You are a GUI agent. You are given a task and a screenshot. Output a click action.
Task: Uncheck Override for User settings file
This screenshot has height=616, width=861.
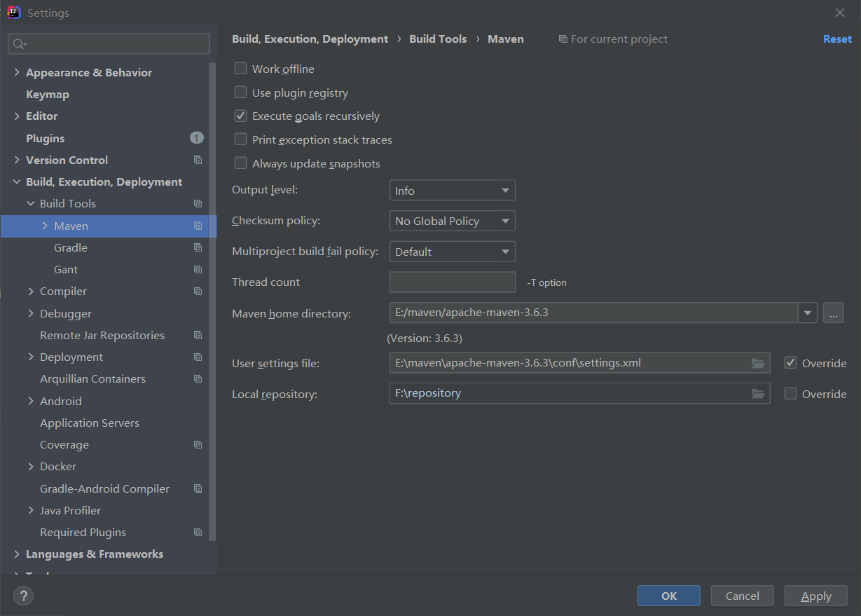click(x=791, y=363)
